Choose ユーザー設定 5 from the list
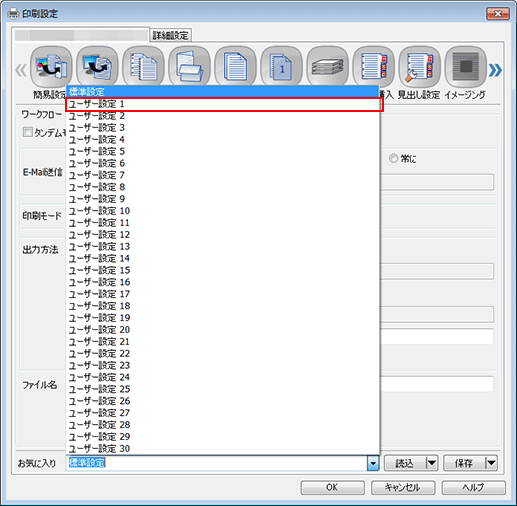Image resolution: width=517 pixels, height=506 pixels. point(222,151)
